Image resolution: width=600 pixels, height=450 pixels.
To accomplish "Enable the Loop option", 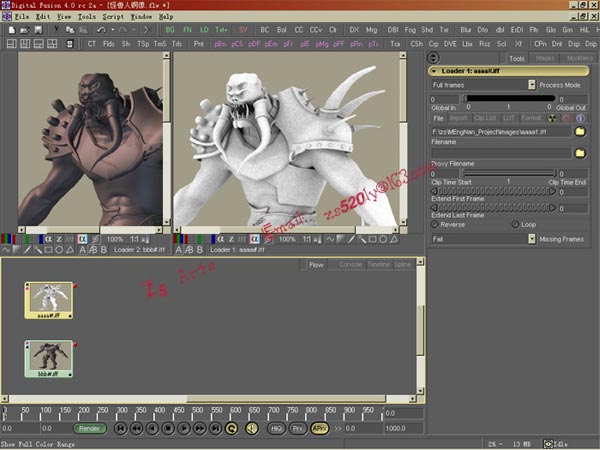I will [515, 224].
